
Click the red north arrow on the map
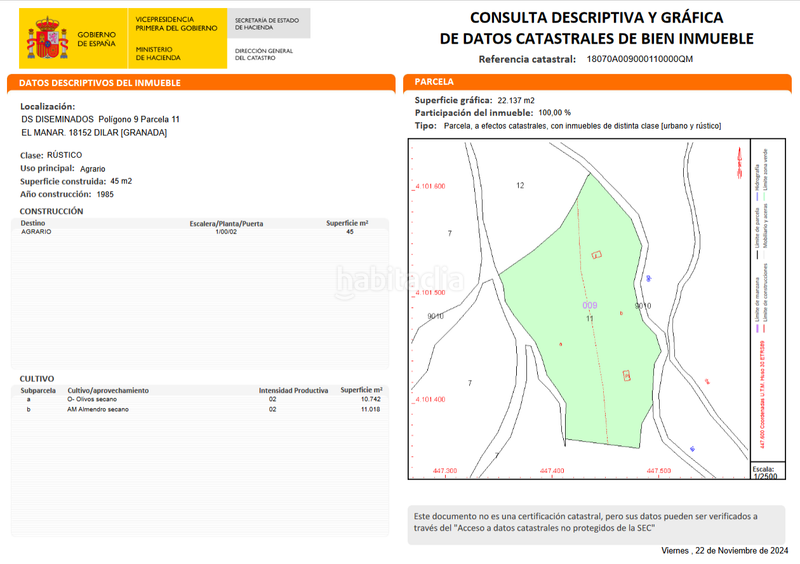(739, 162)
